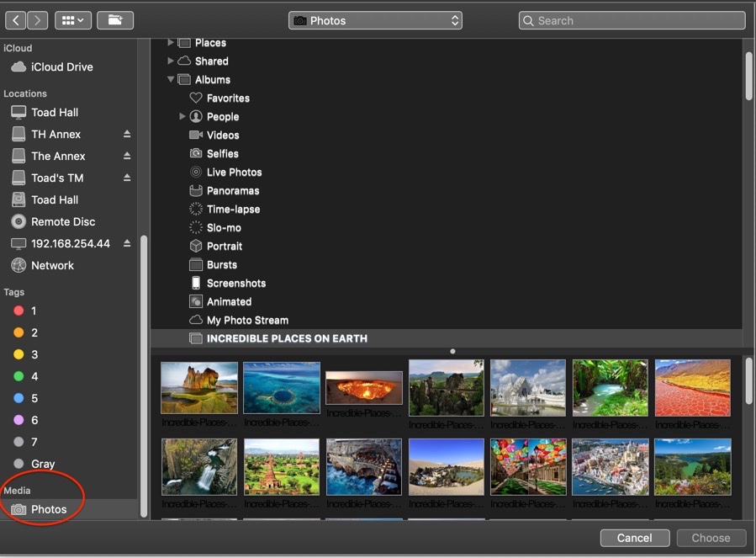Open the view options dropdown
This screenshot has width=756, height=558.
pos(74,20)
